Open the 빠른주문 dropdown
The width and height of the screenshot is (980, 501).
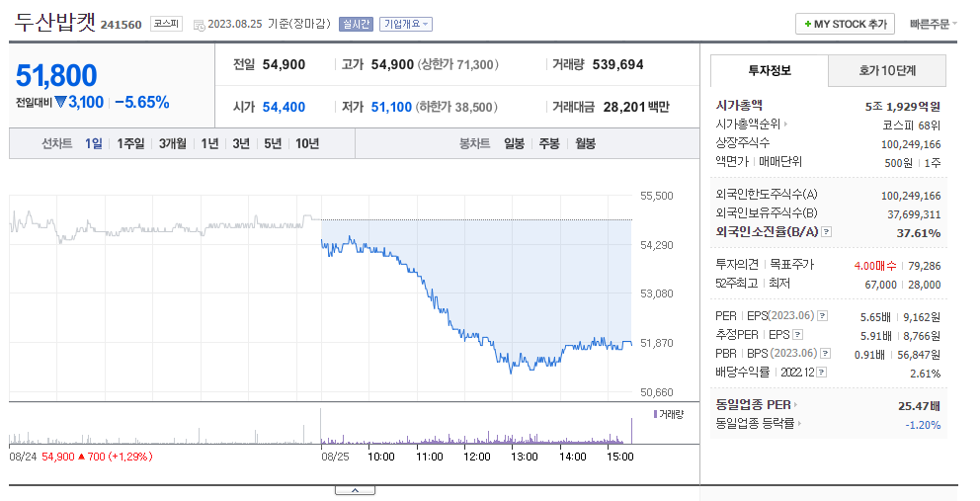click(934, 24)
